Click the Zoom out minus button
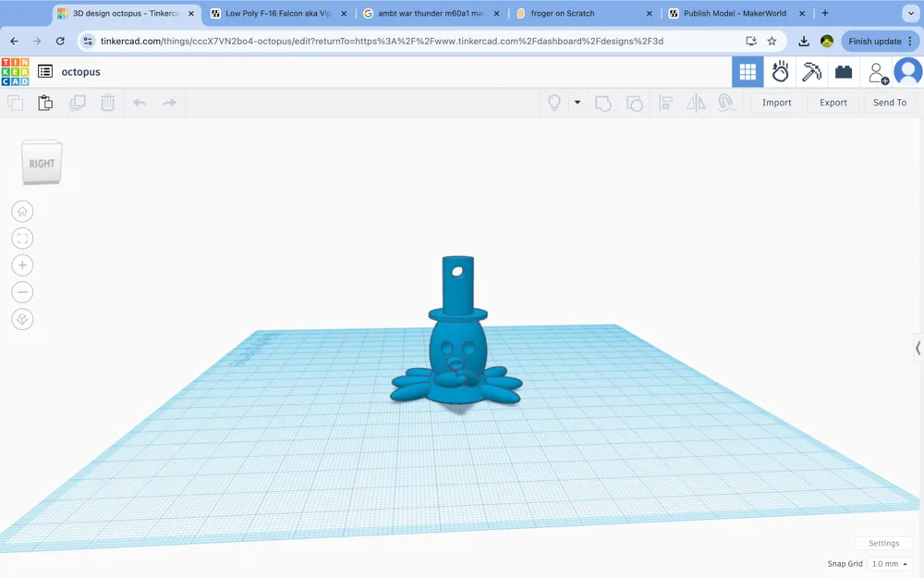The image size is (924, 578). [x=22, y=292]
